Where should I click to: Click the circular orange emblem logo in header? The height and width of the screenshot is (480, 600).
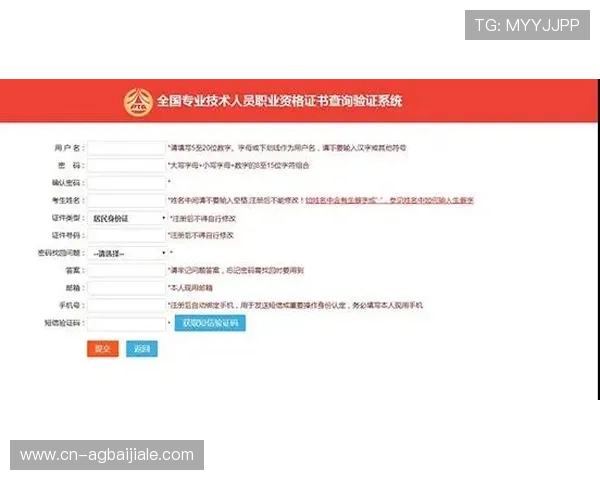tap(138, 102)
